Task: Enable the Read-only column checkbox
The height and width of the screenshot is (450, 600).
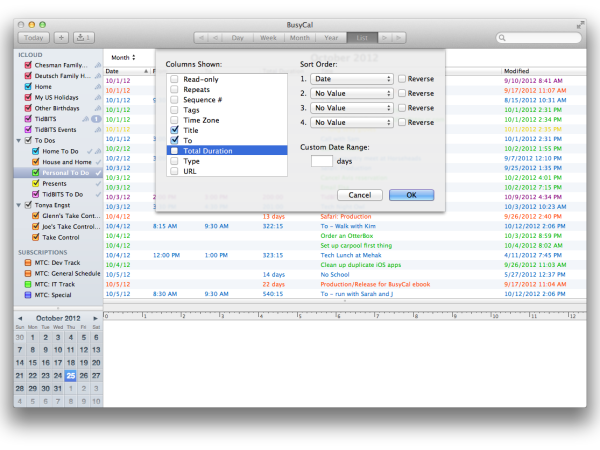Action: coord(174,79)
